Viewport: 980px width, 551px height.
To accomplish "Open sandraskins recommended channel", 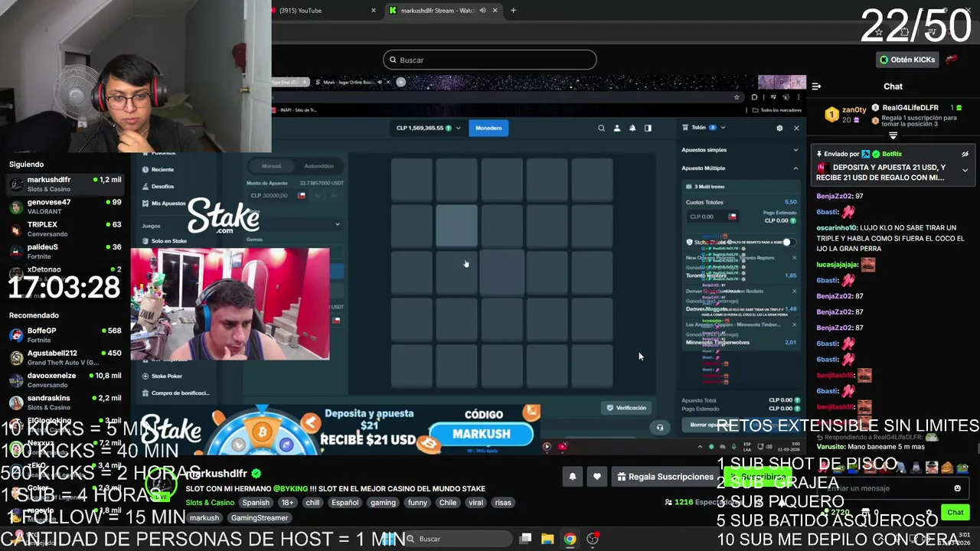I will click(65, 403).
